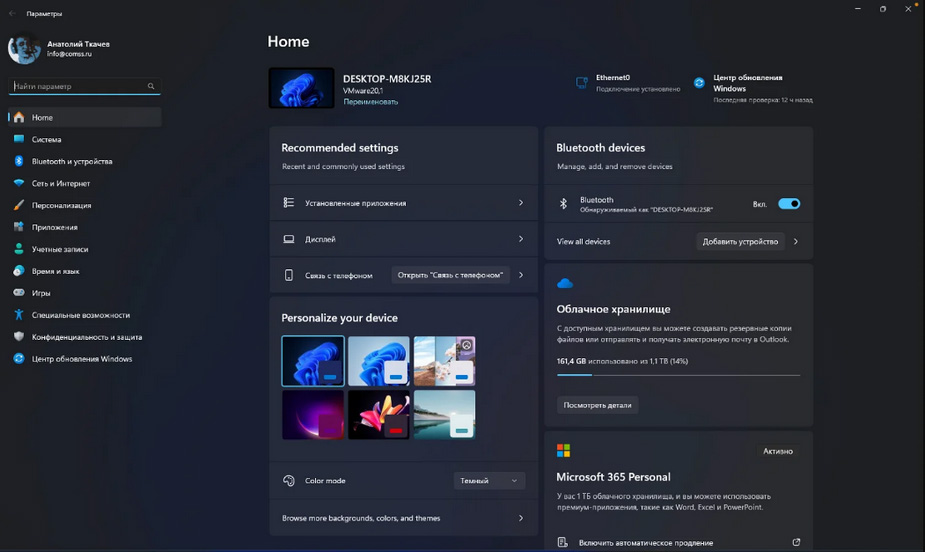The width and height of the screenshot is (925, 552).
Task: Click the Система monitor icon
Action: click(19, 139)
